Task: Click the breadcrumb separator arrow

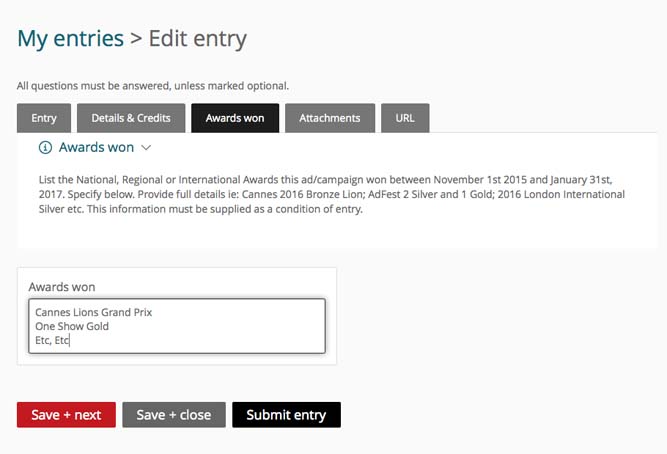Action: tap(136, 39)
